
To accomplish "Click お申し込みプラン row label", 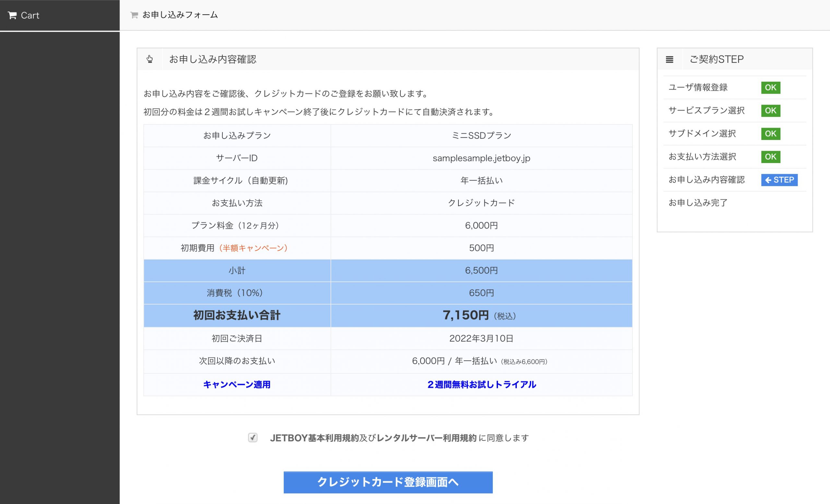I will click(237, 136).
